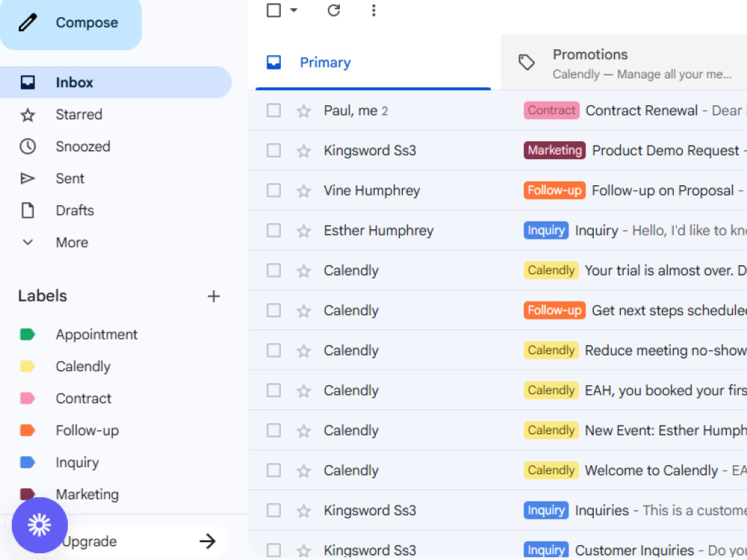Star the Vine Humphrey email

click(303, 191)
